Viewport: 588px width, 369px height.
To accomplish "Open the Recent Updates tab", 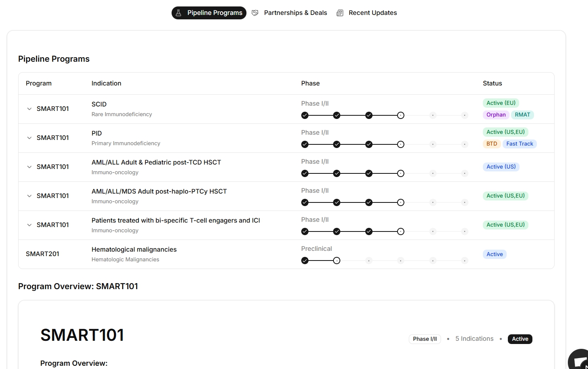I will tap(373, 13).
